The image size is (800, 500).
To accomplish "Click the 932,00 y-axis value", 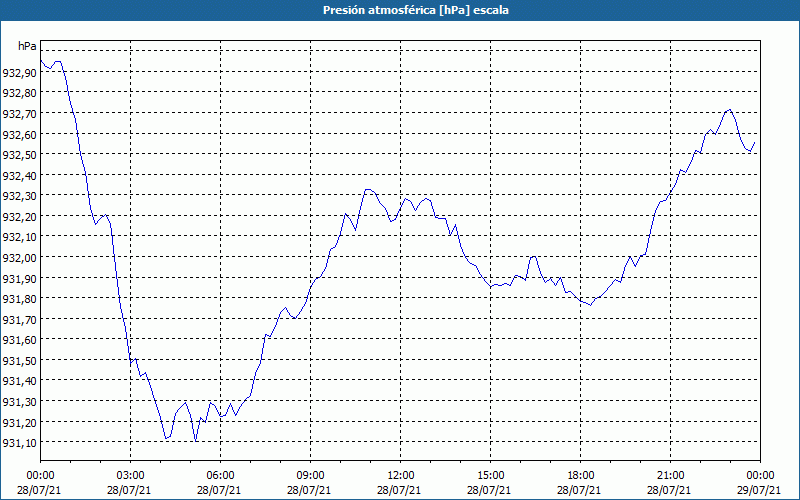I will 19,258.
